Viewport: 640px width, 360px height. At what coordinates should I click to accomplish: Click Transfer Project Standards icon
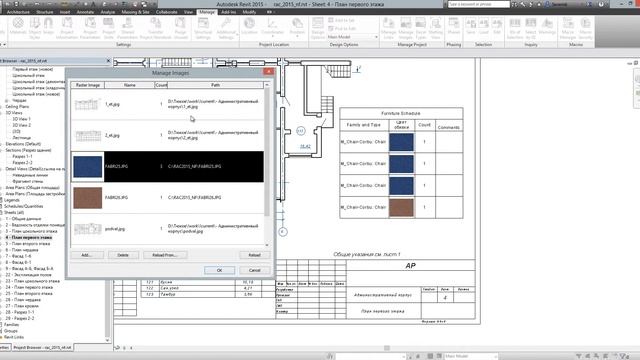coord(156,27)
